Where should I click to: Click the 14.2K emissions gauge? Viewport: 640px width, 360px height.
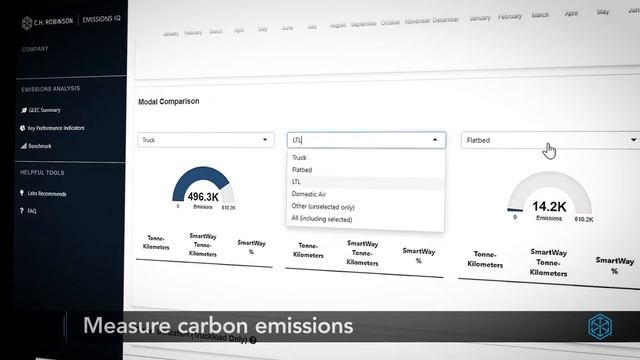[x=549, y=197]
